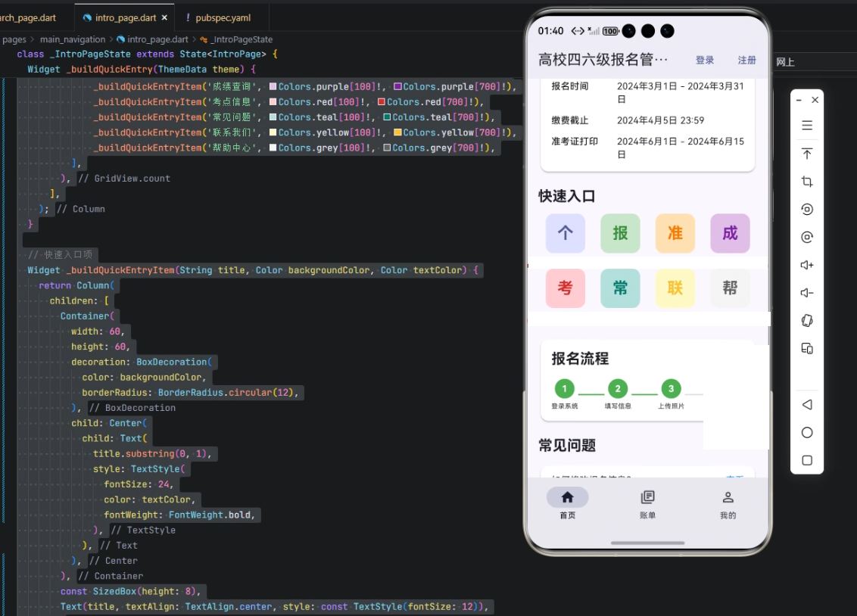Click the Colors.teal[700] color swatch
857x616 pixels.
coord(387,117)
